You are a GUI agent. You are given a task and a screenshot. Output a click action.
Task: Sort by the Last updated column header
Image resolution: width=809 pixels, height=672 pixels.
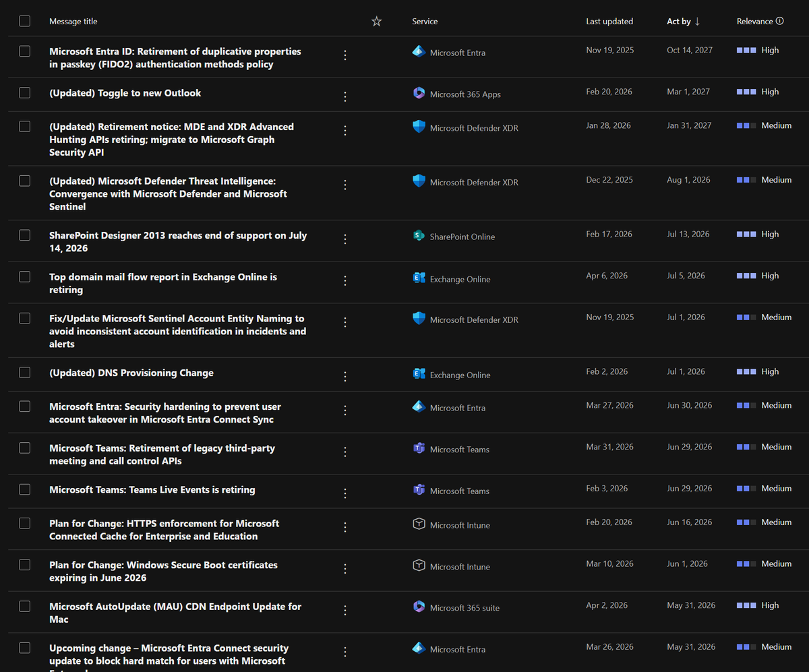pos(609,22)
